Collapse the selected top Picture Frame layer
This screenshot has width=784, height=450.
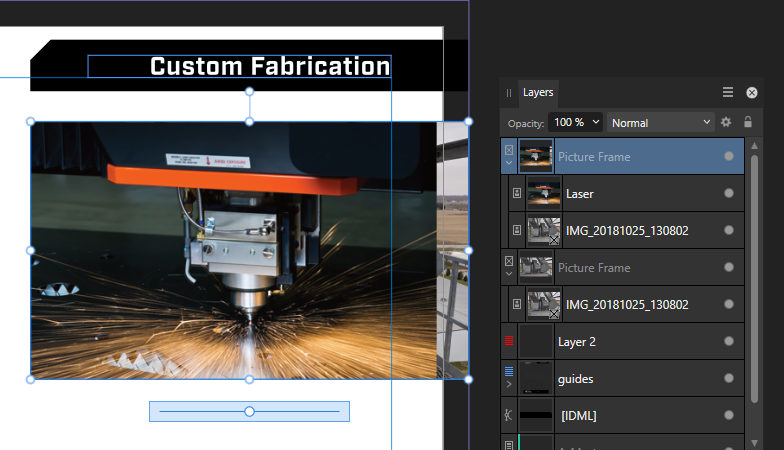(509, 163)
